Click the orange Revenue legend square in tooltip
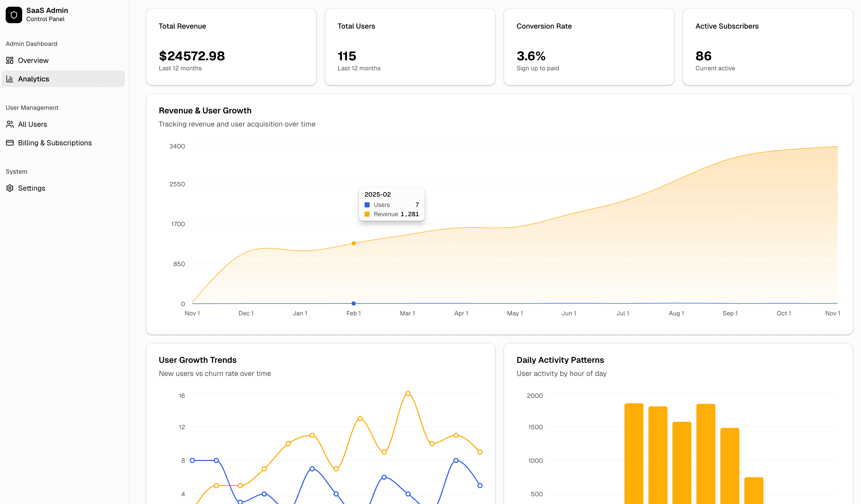The width and height of the screenshot is (861, 504). (x=367, y=214)
